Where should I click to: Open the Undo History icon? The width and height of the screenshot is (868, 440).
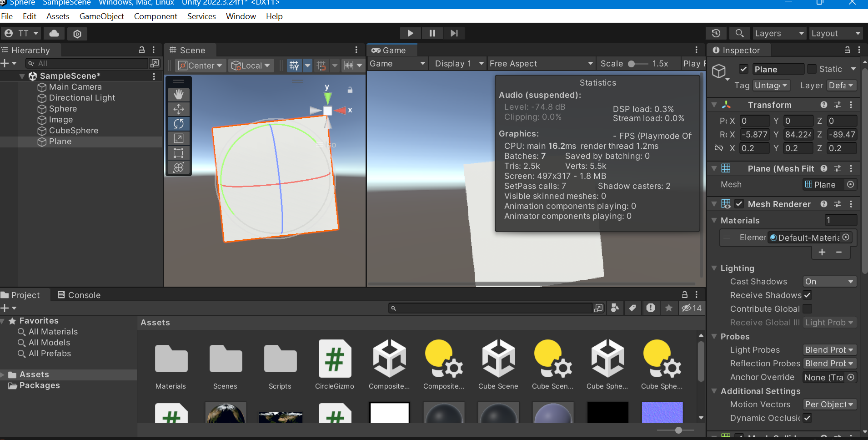716,33
